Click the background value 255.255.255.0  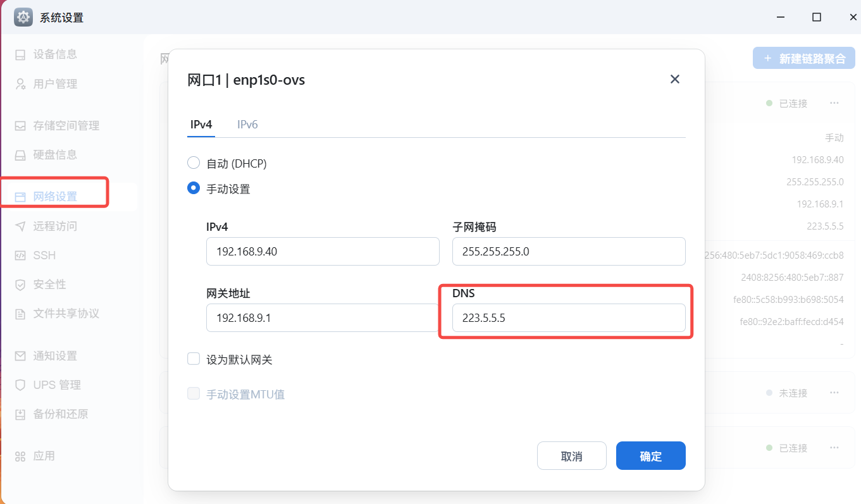(815, 182)
